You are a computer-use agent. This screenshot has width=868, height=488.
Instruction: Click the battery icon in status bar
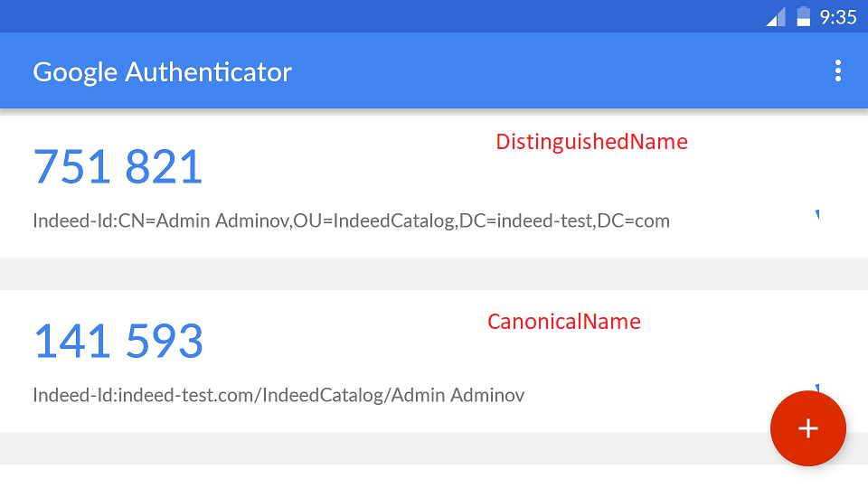pyautogui.click(x=803, y=17)
